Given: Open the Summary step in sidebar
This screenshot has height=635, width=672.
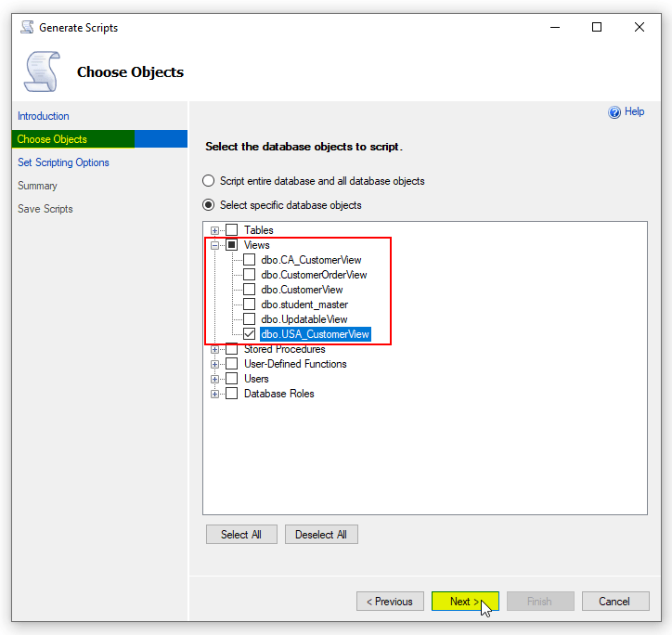Looking at the screenshot, I should click(x=37, y=186).
